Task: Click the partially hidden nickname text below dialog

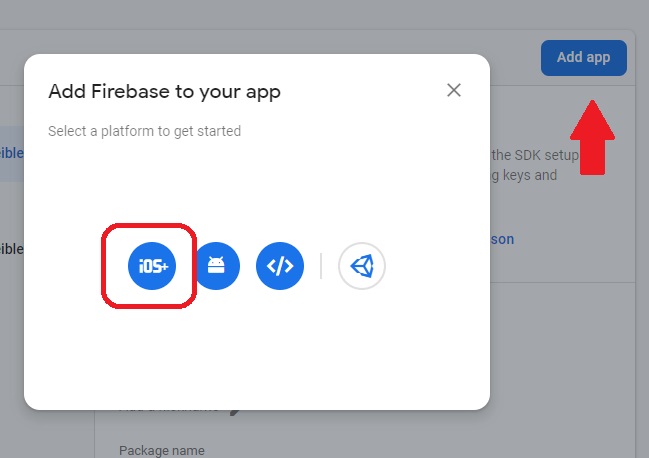Action: (x=169, y=410)
